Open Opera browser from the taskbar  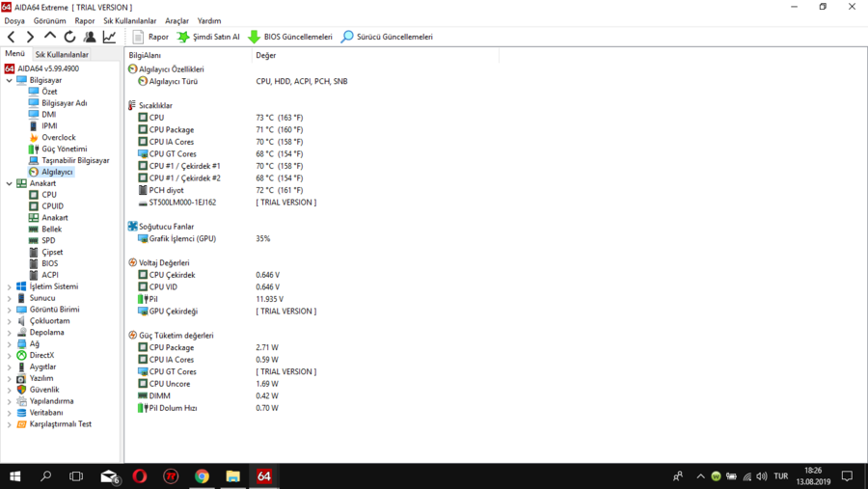pyautogui.click(x=140, y=476)
